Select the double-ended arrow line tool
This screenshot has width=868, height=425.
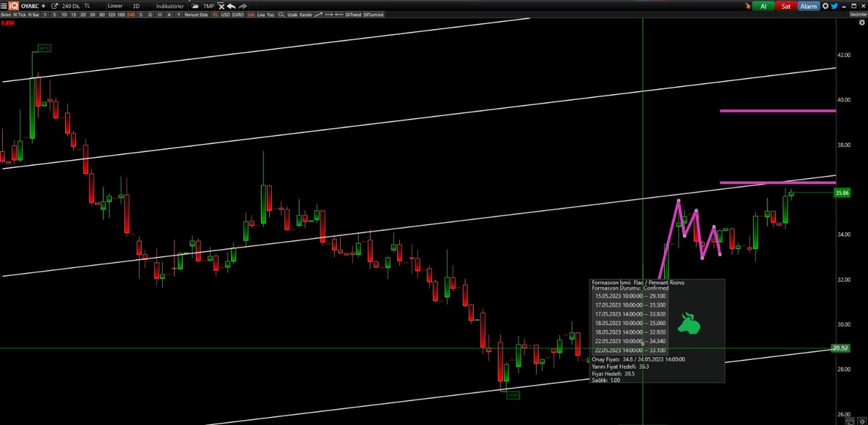[339, 14]
